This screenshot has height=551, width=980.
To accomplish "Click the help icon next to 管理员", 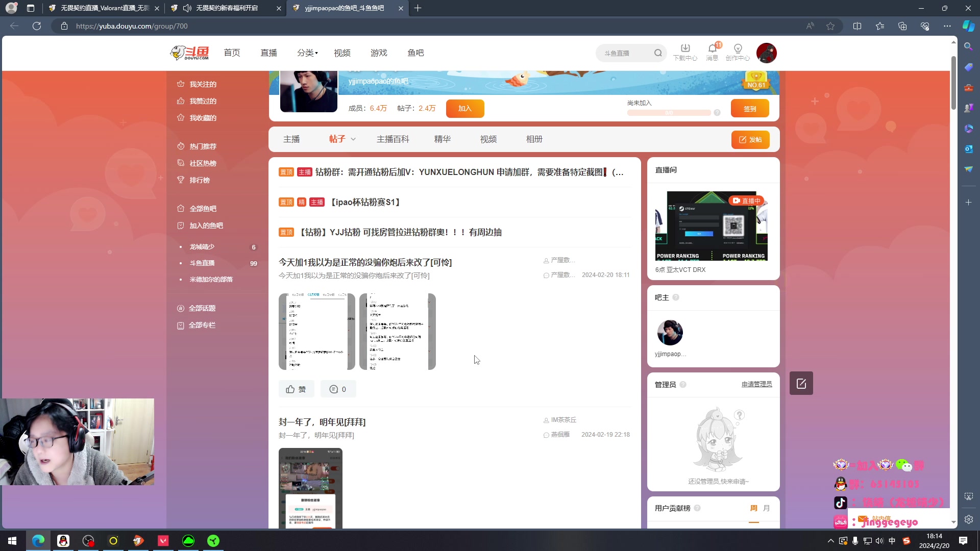I will point(683,385).
